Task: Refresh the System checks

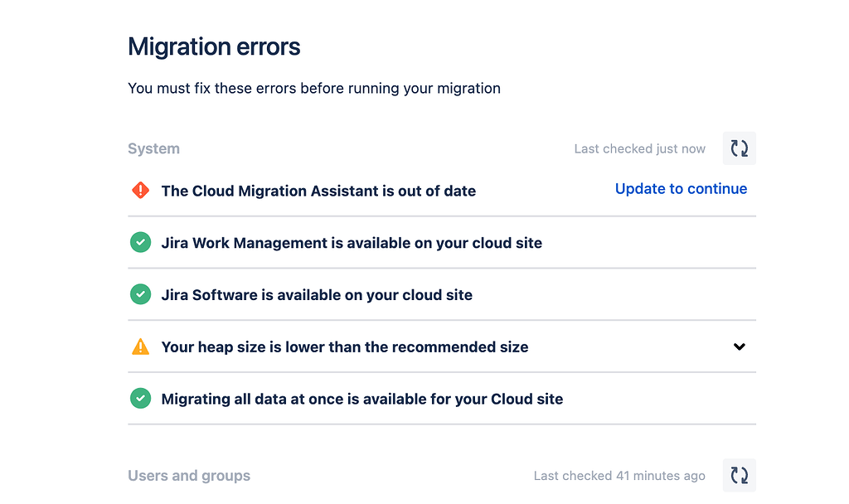Action: tap(739, 148)
